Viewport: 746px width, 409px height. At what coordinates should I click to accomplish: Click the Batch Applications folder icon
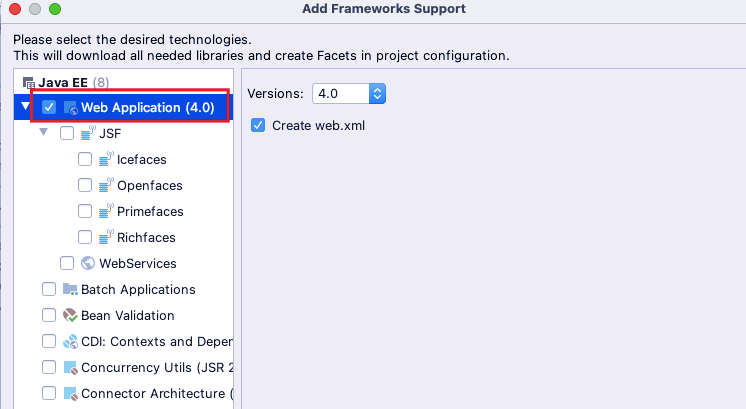coord(70,289)
